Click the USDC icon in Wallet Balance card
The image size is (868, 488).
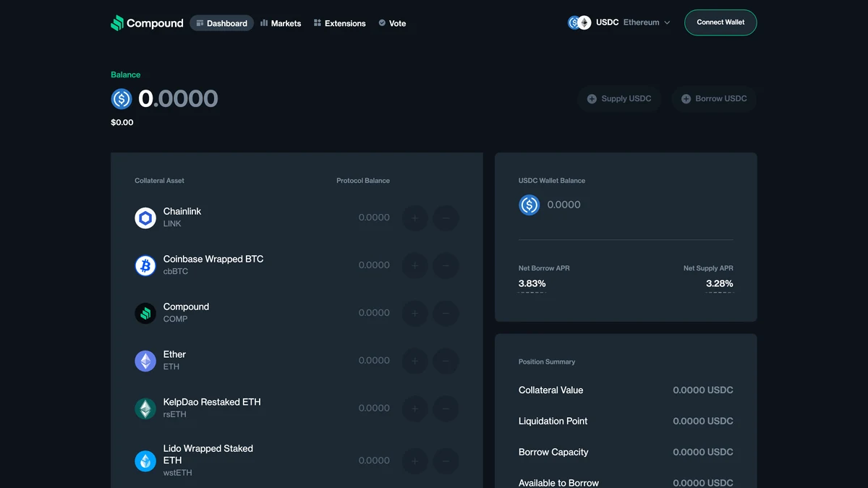[x=529, y=205]
